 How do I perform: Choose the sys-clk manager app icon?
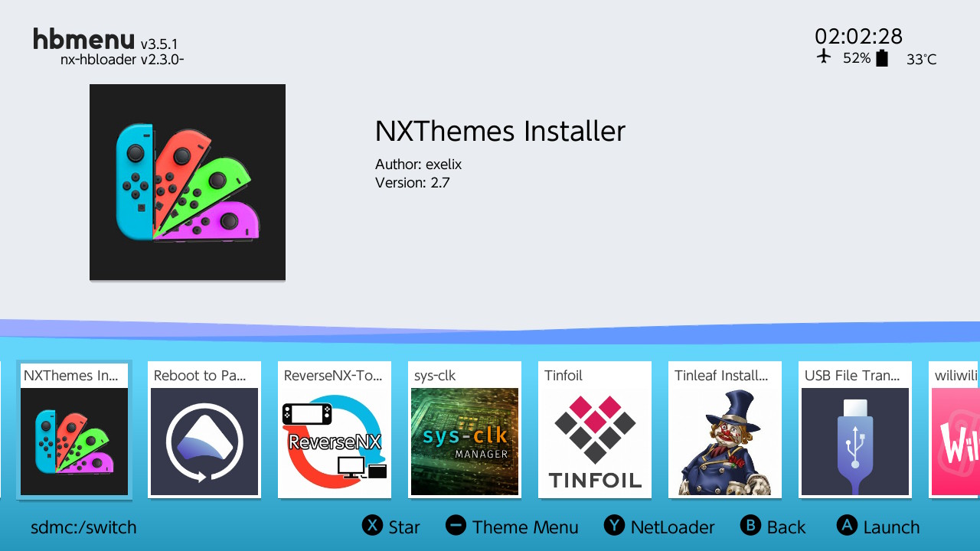(465, 442)
